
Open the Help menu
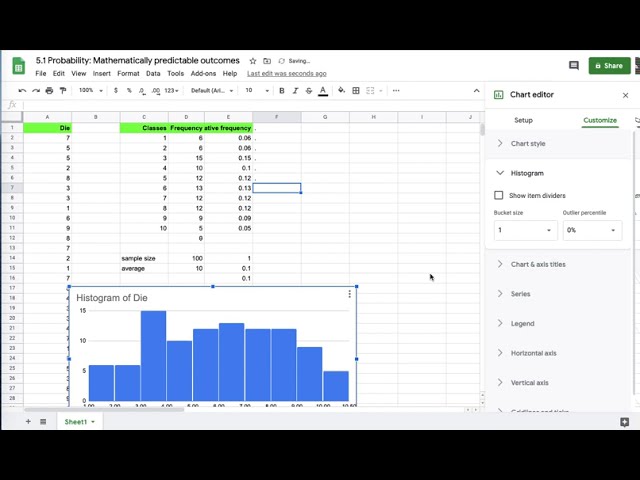[230, 73]
